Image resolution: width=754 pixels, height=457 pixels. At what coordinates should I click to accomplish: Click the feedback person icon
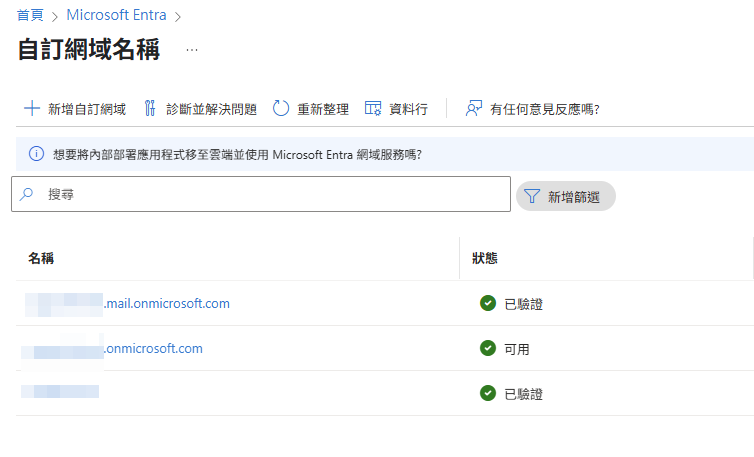point(474,109)
